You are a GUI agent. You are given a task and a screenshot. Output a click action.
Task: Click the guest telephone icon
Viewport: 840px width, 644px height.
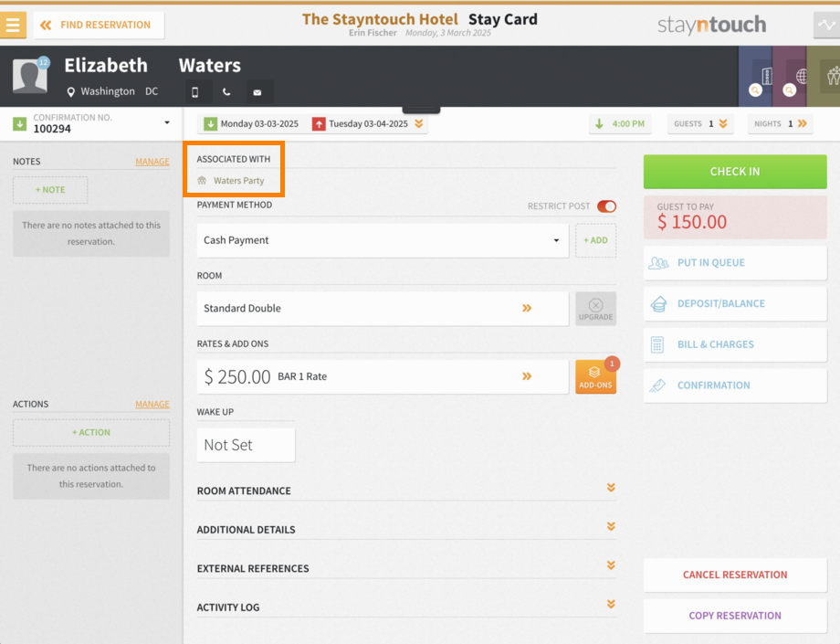226,92
